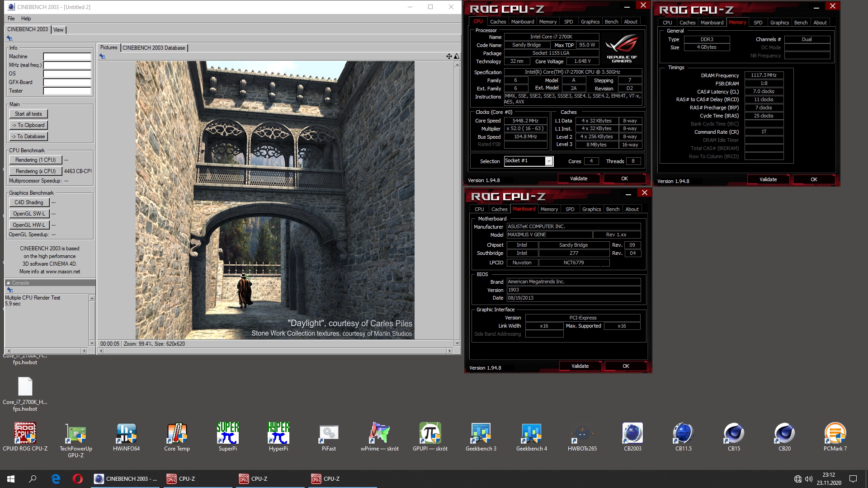Viewport: 868px width, 488px height.
Task: Run C4D Shading benchmark
Action: click(29, 202)
